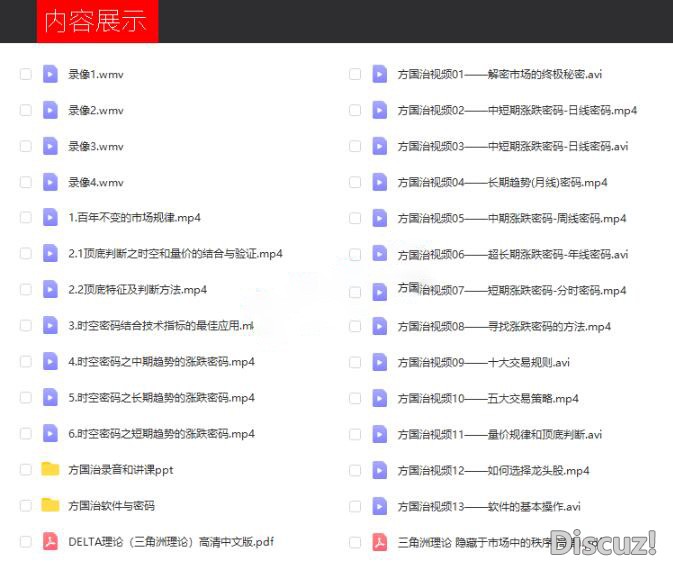Click video icon for 方国治视频09 十大交易规则.avi

379,363
